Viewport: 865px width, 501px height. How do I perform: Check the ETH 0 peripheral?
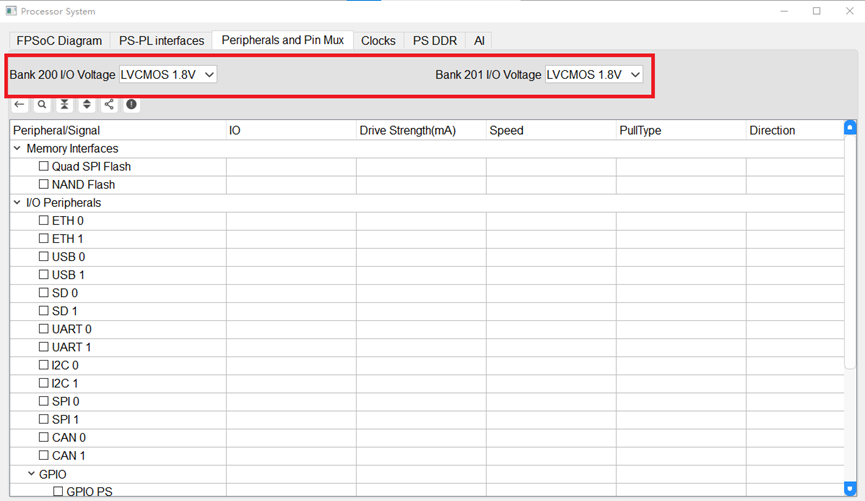(44, 220)
